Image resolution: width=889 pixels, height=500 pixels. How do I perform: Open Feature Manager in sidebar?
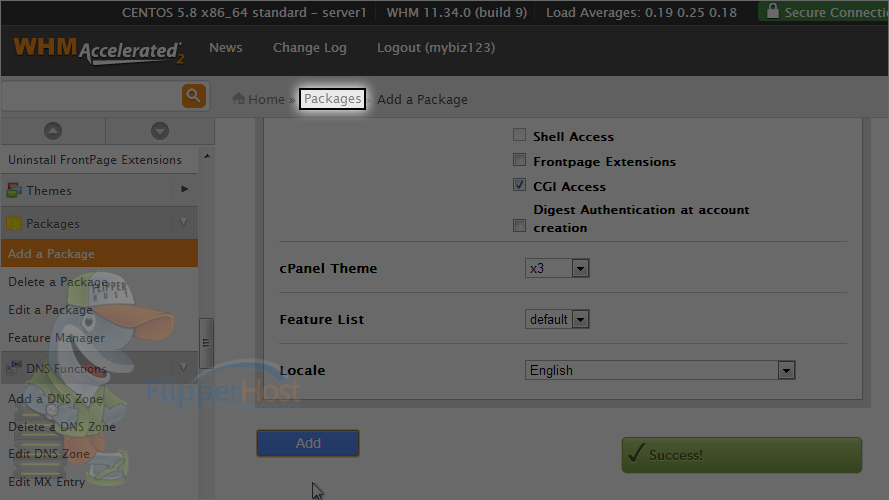(x=56, y=338)
